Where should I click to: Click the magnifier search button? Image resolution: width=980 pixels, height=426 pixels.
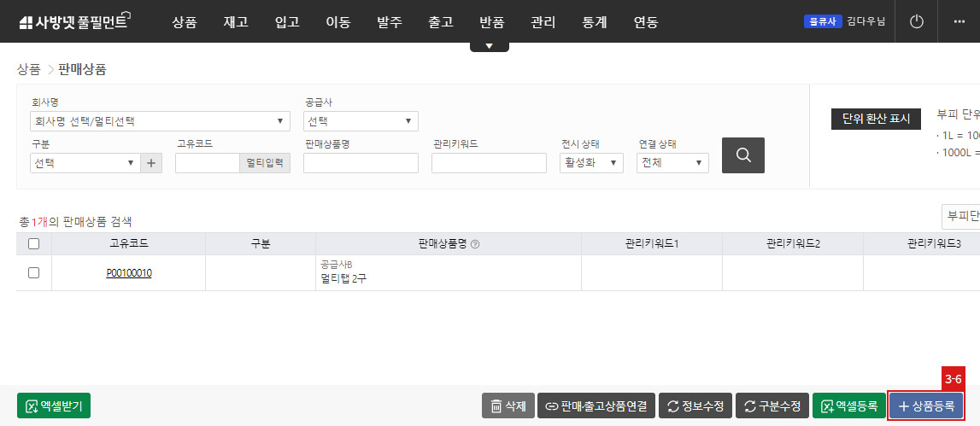tap(743, 155)
